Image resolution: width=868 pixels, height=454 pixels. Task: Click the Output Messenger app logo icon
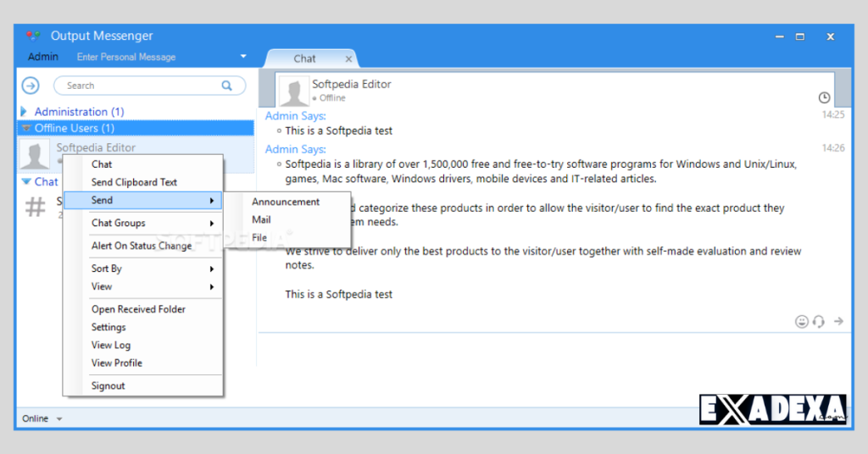coord(33,36)
